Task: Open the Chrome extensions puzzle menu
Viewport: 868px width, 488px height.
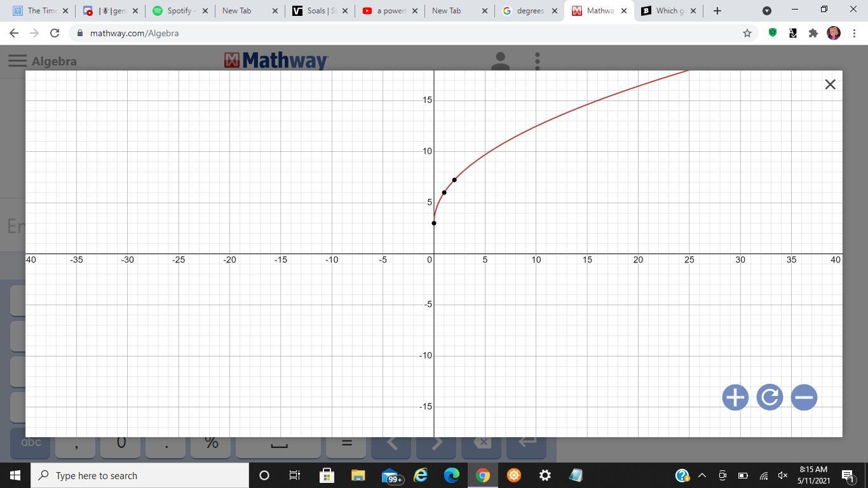Action: 813,33
